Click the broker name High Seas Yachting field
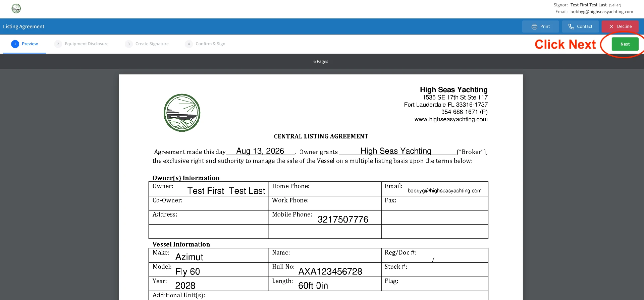 tap(396, 151)
